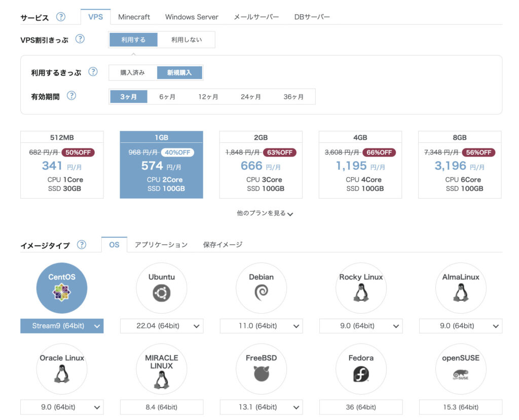This screenshot has height=420, width=519.
Task: Click help icon next to 利用するきっぷ
Action: coord(93,72)
